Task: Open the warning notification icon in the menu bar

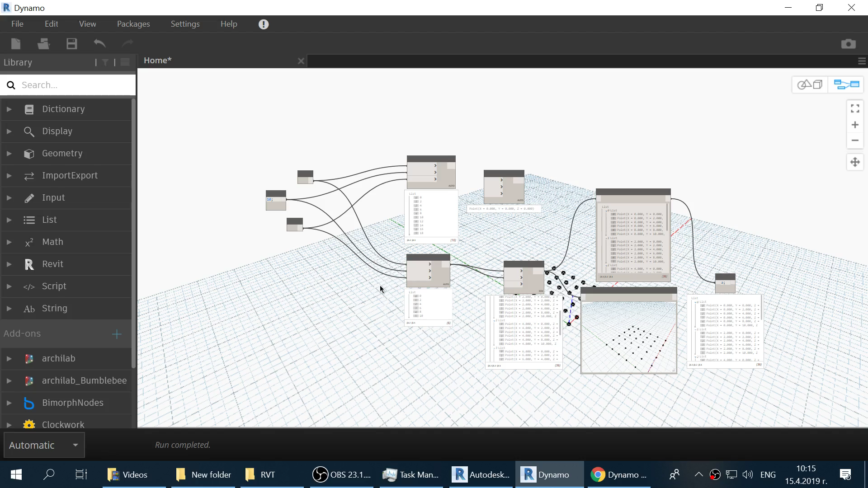Action: pyautogui.click(x=264, y=24)
